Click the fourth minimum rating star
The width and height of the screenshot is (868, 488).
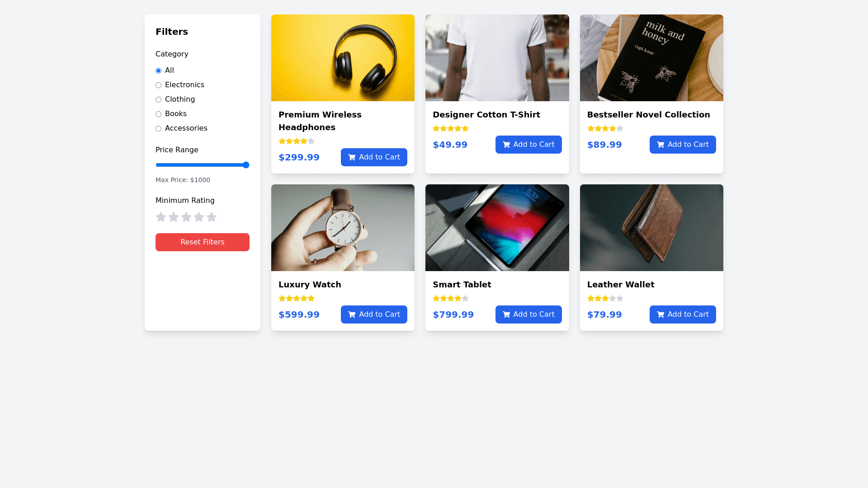click(199, 217)
